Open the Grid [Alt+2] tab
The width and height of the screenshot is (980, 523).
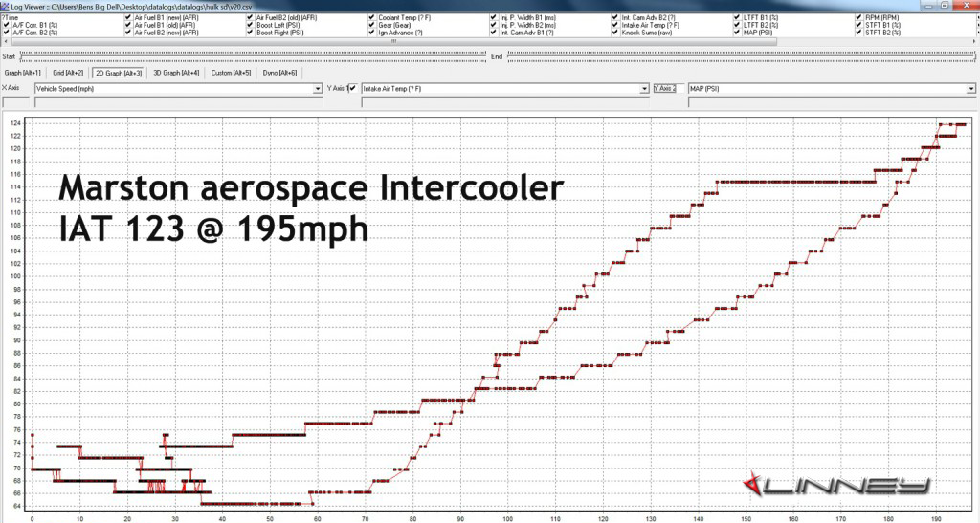[68, 73]
